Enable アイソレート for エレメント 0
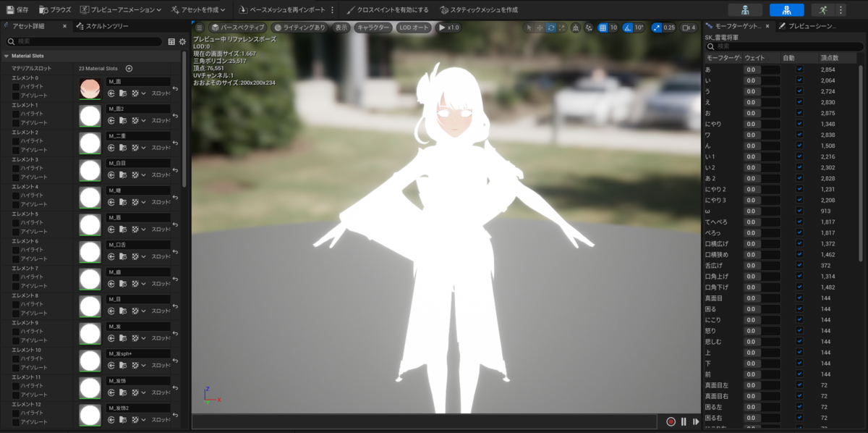 (x=16, y=96)
